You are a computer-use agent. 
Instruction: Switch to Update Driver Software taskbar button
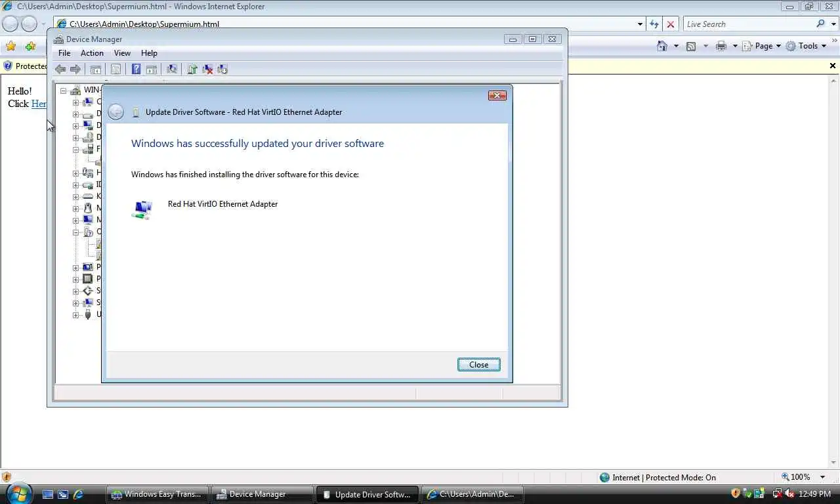pos(368,494)
